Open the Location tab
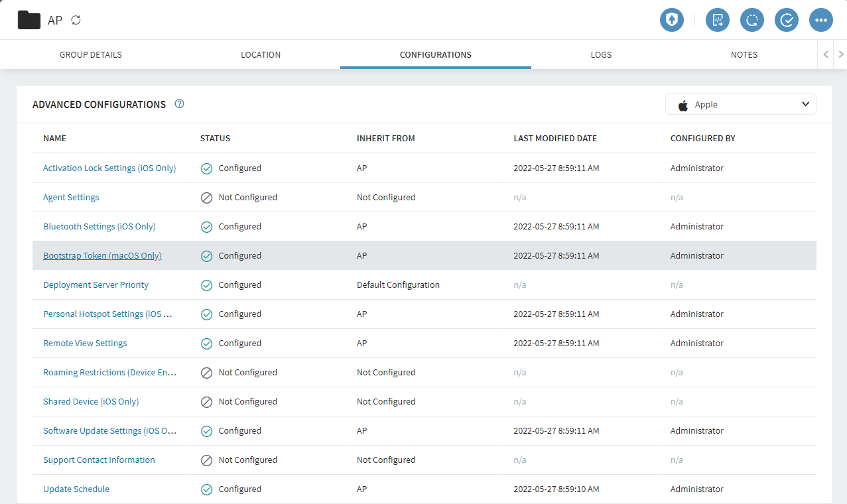Viewport: 847px width, 504px height. (261, 55)
